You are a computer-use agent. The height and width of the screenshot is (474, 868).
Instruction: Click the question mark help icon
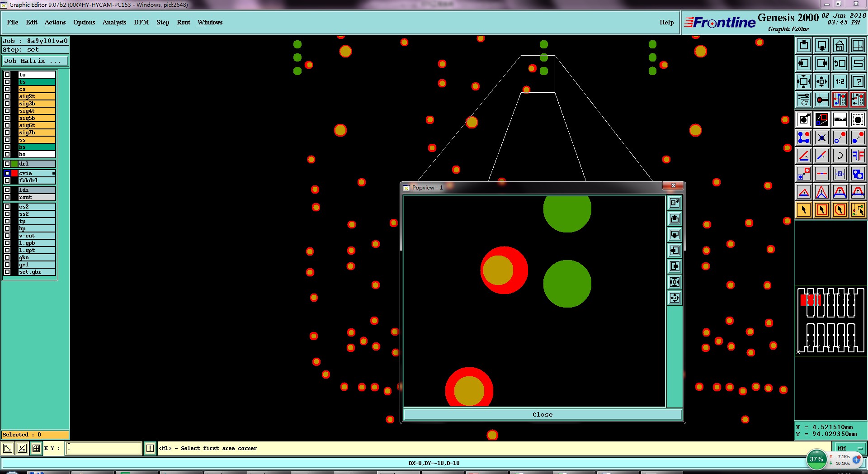pos(858,81)
